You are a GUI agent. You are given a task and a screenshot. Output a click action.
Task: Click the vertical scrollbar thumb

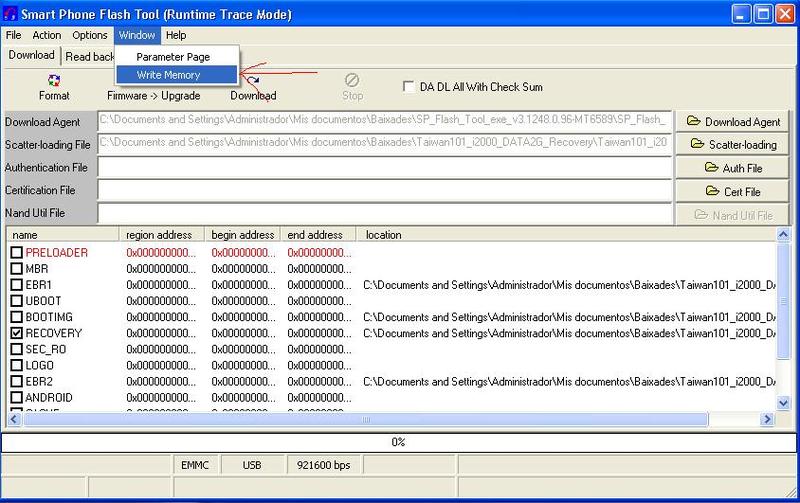[x=783, y=301]
